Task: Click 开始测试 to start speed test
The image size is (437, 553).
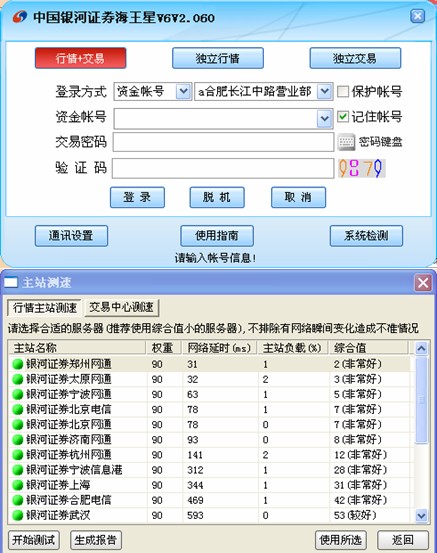Action: [x=34, y=540]
